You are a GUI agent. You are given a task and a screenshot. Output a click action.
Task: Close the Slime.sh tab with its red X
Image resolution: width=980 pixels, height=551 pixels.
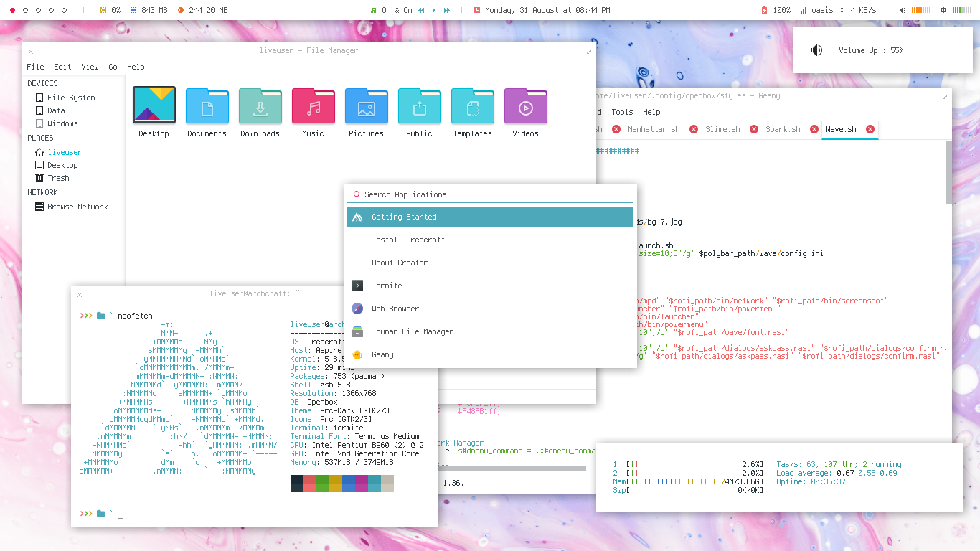[x=754, y=129]
